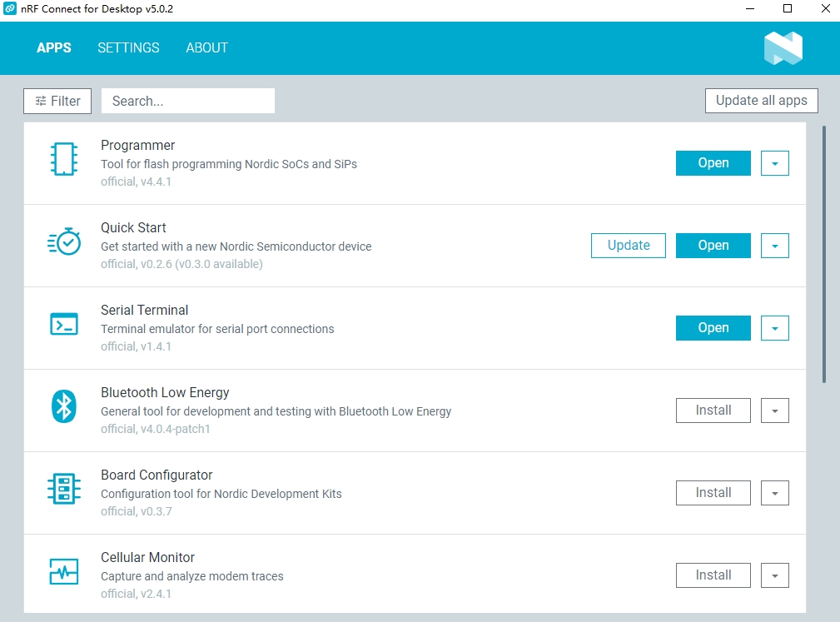Screen dimensions: 840x622
Task: Click the Programmer chip icon
Action: [x=64, y=159]
